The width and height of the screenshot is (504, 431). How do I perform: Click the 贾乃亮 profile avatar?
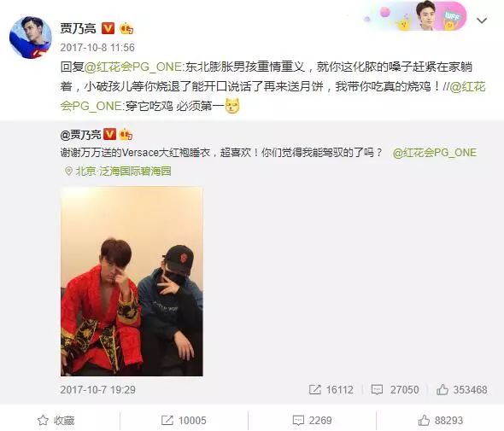pyautogui.click(x=31, y=38)
